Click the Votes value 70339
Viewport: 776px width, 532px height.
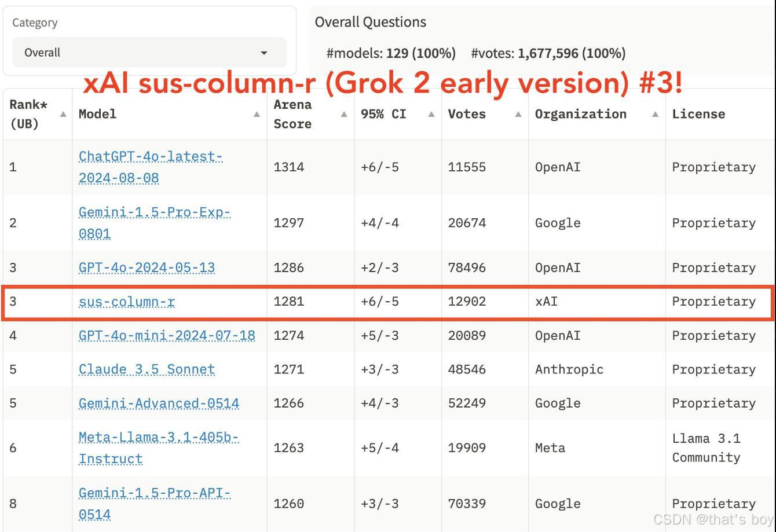(x=467, y=504)
